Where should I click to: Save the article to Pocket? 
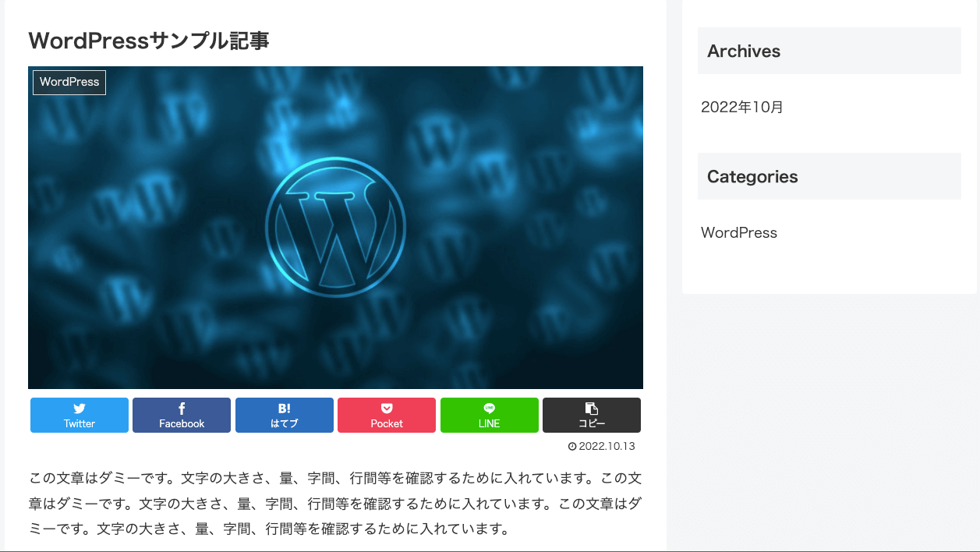387,415
